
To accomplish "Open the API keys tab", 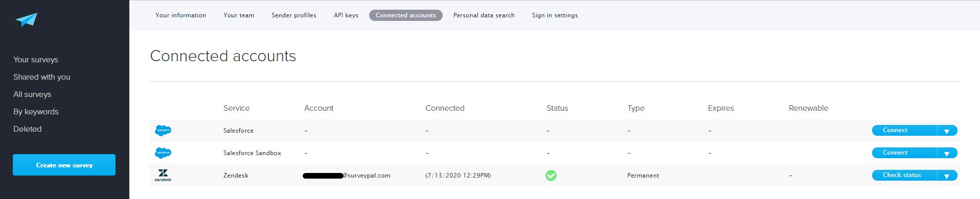I will click(x=346, y=15).
